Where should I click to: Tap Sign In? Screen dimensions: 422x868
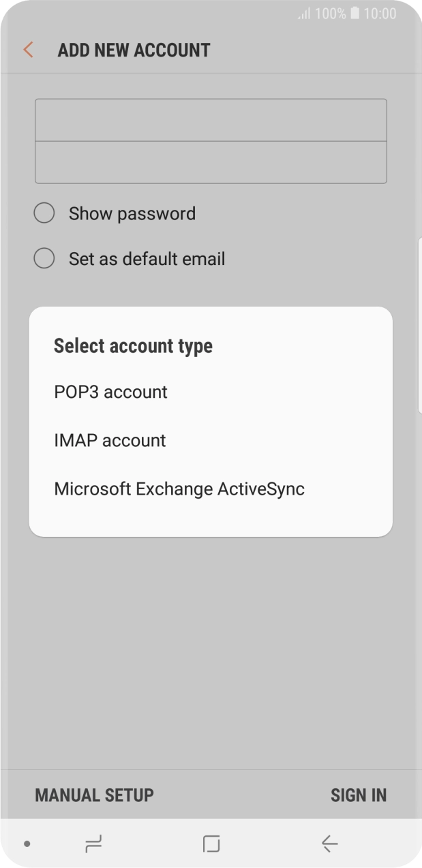click(359, 794)
